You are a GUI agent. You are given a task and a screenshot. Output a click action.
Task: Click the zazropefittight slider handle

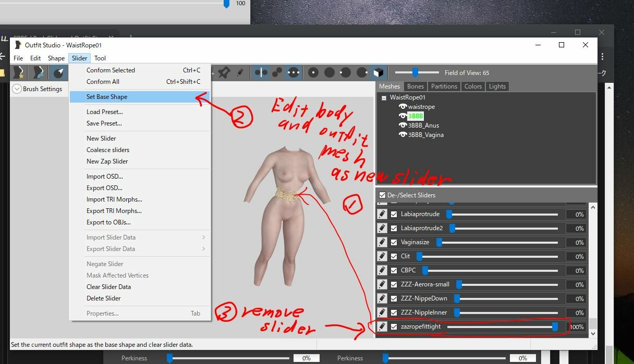[555, 327]
